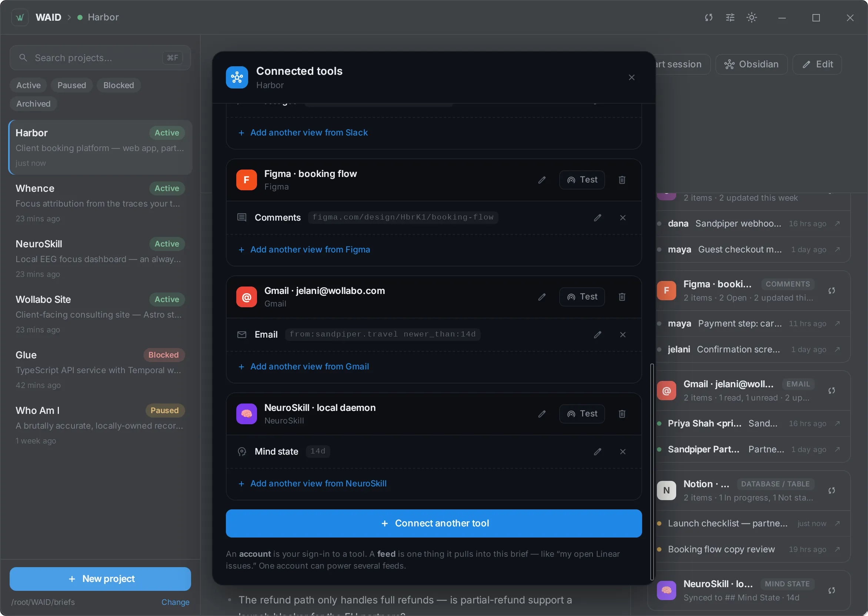Edit the Figma booking flow account
This screenshot has width=868, height=616.
pos(542,180)
